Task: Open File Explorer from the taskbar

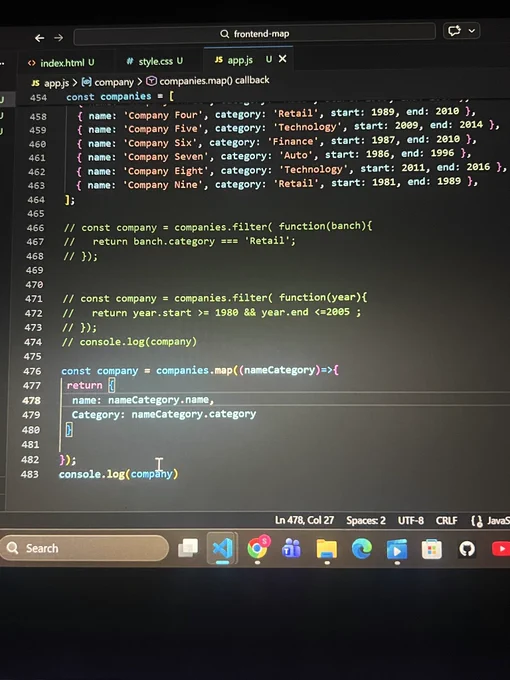Action: click(x=327, y=549)
